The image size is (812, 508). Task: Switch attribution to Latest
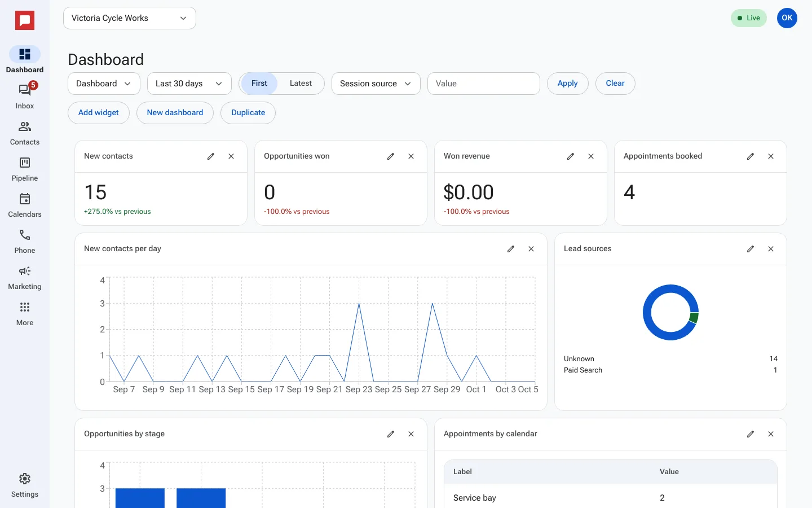[x=301, y=84]
